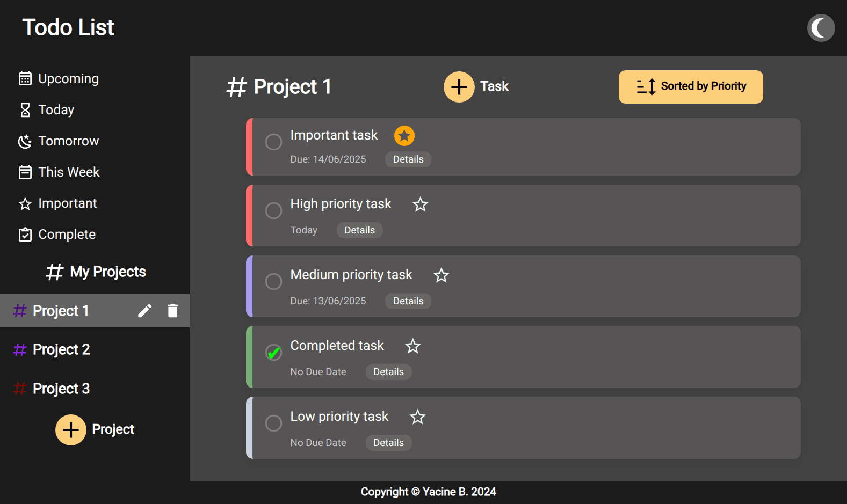Open Details for Low priority task

pos(389,443)
